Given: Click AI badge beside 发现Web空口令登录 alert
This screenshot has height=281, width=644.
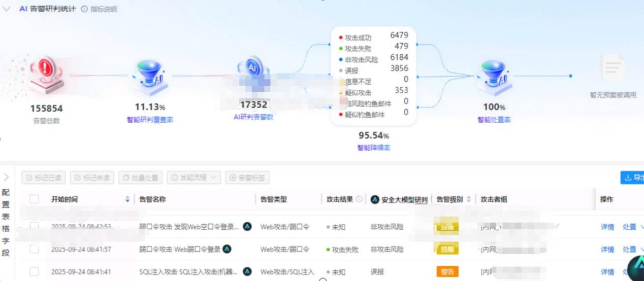Looking at the screenshot, I should point(247,226).
